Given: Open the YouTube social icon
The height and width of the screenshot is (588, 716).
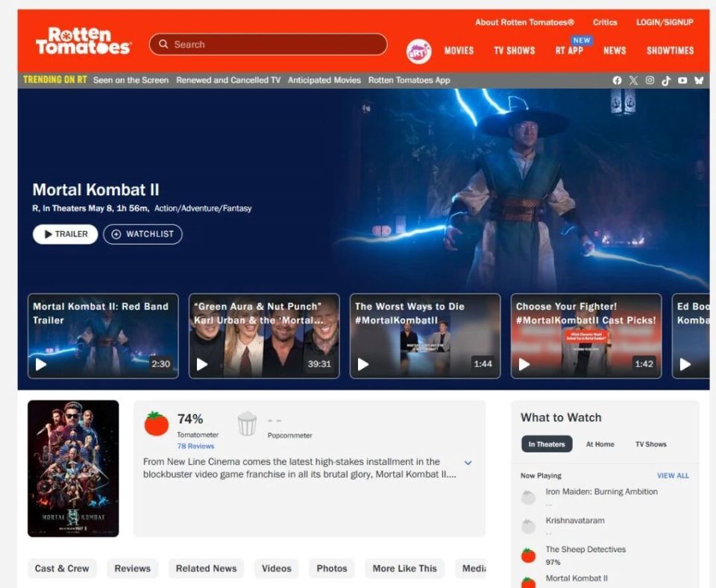Looking at the screenshot, I should pyautogui.click(x=682, y=80).
